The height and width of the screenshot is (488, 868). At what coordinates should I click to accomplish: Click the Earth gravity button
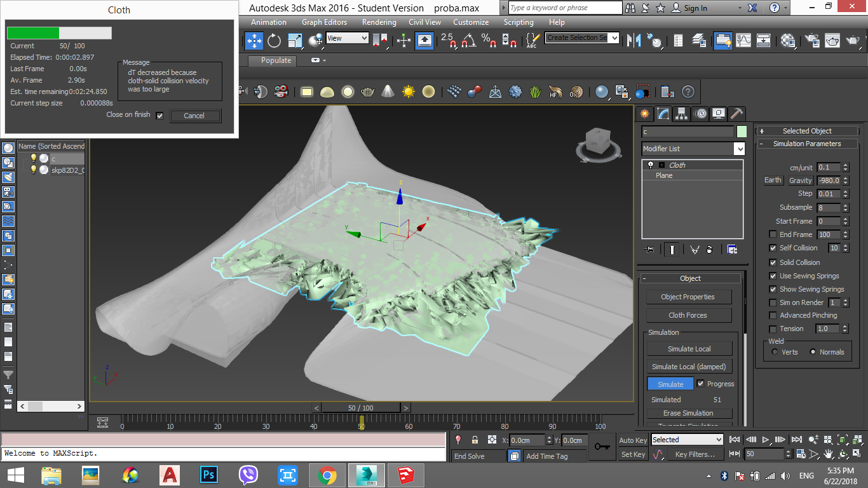tap(773, 180)
